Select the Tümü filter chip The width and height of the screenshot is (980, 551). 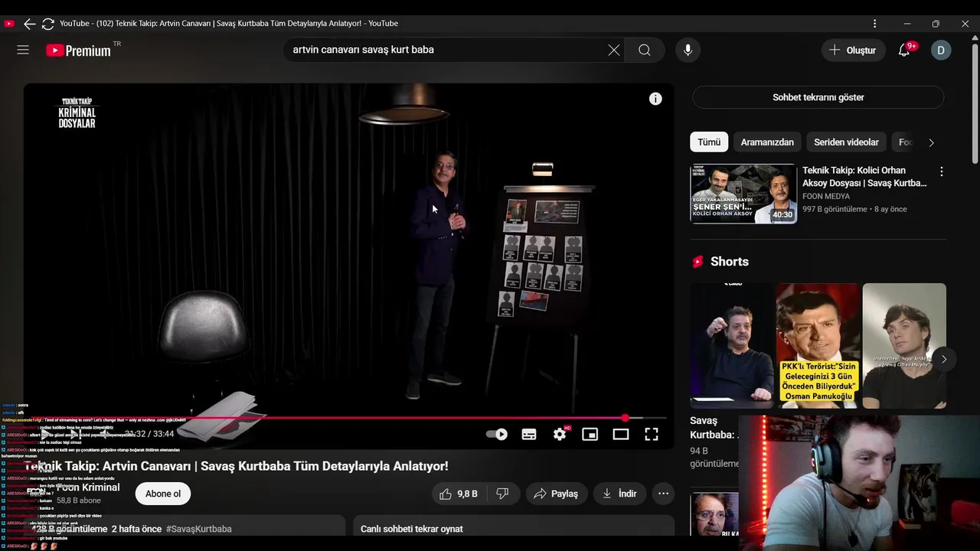tap(709, 142)
